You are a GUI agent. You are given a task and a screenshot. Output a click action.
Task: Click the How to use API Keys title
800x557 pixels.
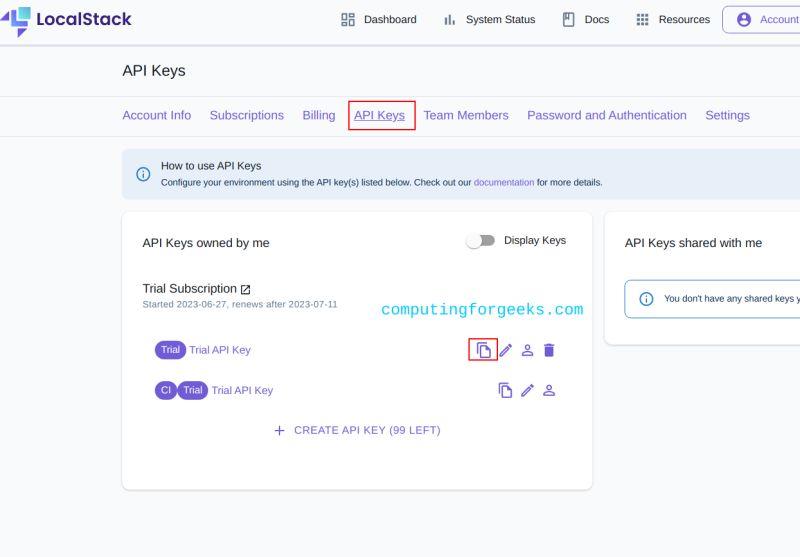(211, 166)
